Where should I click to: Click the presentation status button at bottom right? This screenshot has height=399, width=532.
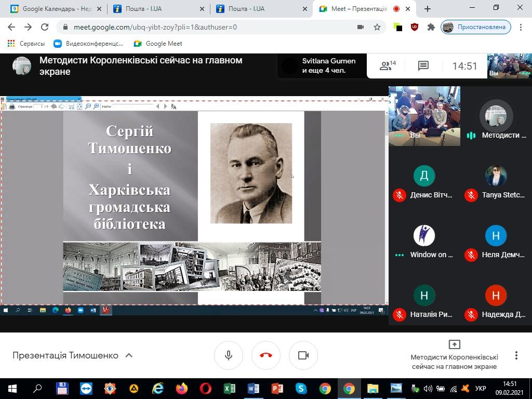454,355
